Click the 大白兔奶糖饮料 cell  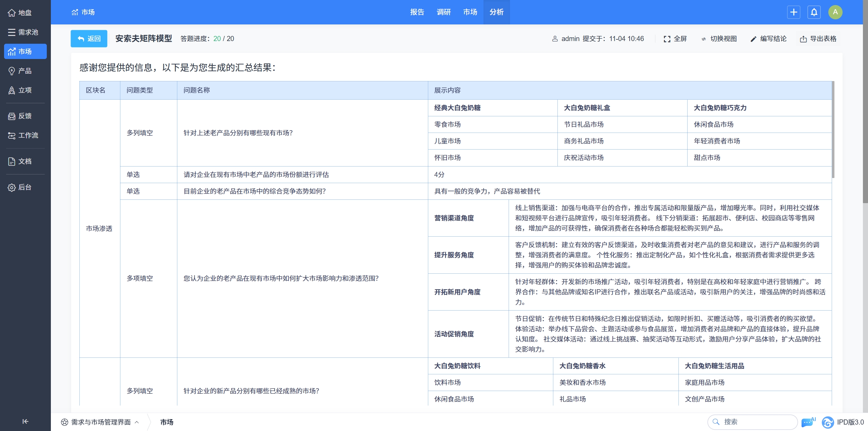point(491,366)
